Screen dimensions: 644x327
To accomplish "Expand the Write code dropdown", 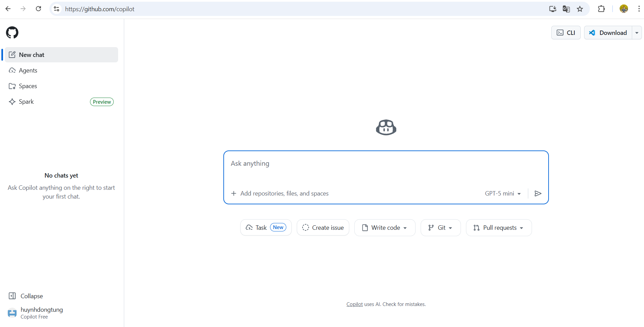I will coord(384,227).
